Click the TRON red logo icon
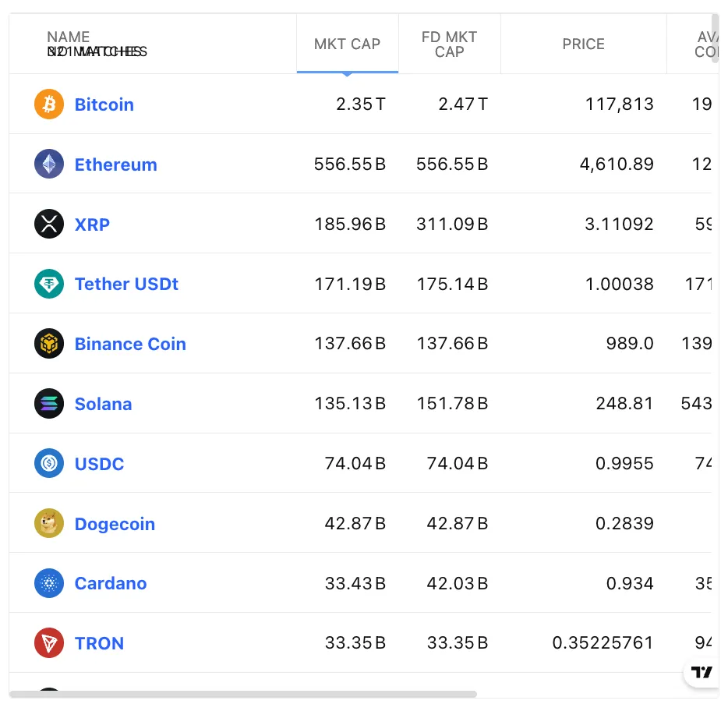 coord(49,643)
